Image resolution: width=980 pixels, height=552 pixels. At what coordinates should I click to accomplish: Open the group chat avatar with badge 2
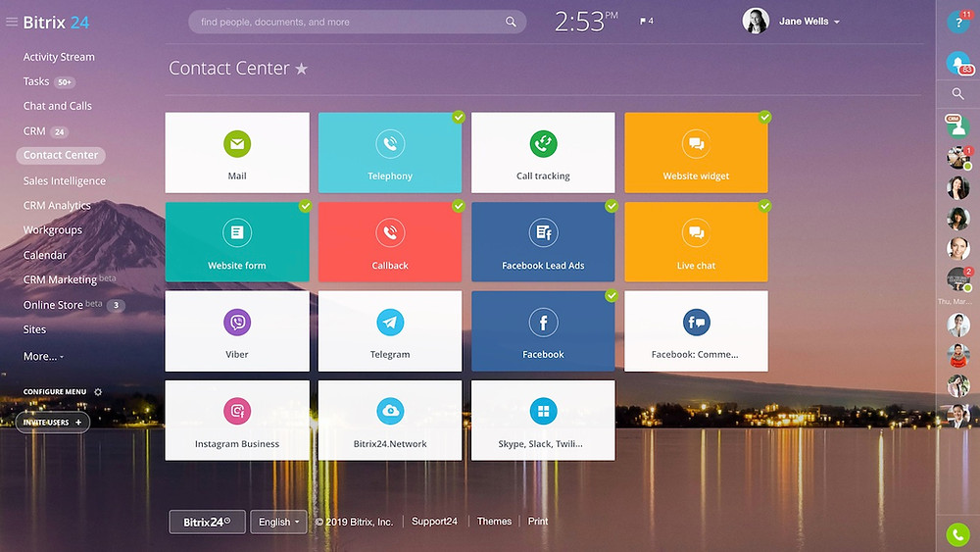[958, 278]
